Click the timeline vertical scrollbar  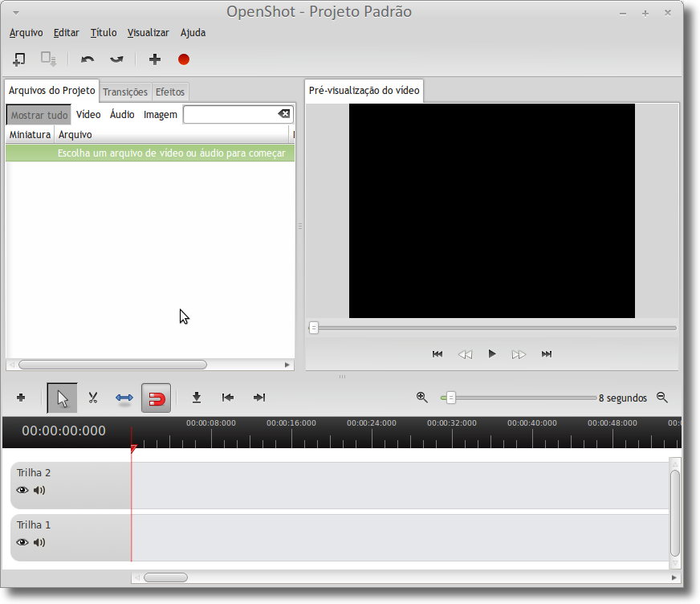675,513
